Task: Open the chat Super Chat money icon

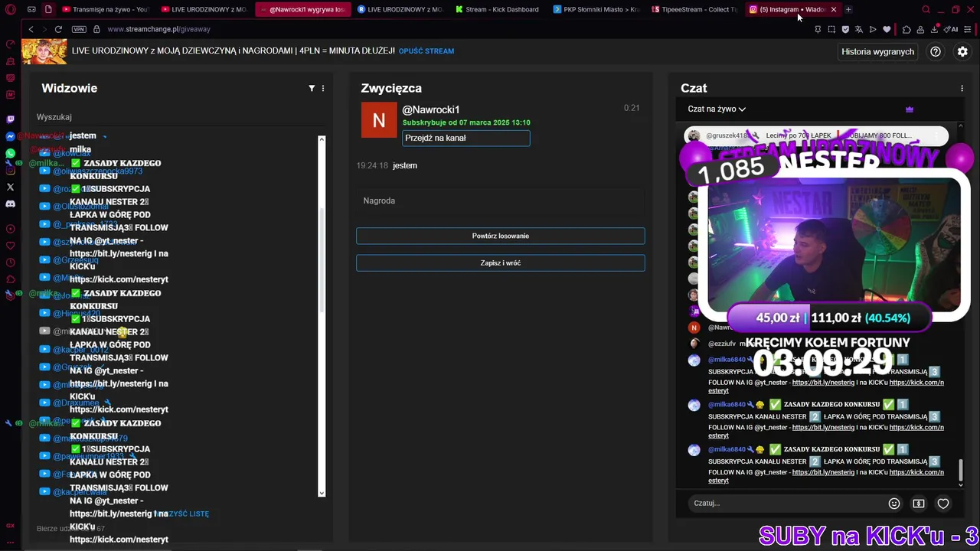Action: click(919, 503)
